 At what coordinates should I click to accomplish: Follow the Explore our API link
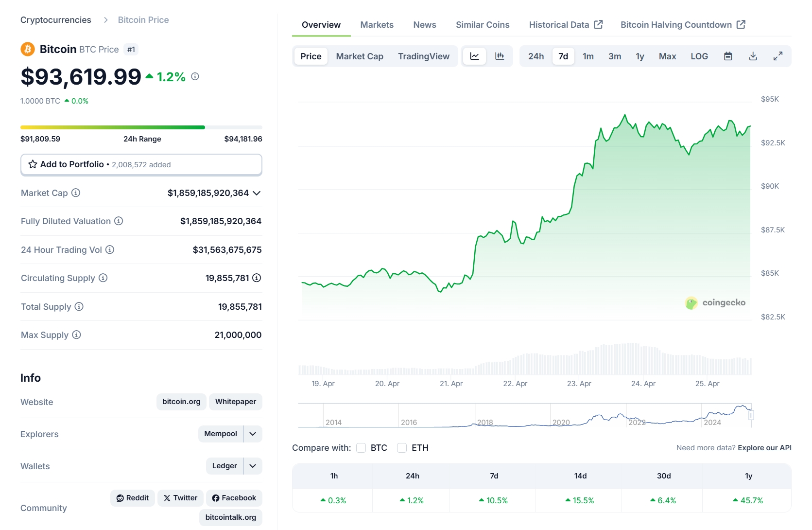click(x=764, y=448)
